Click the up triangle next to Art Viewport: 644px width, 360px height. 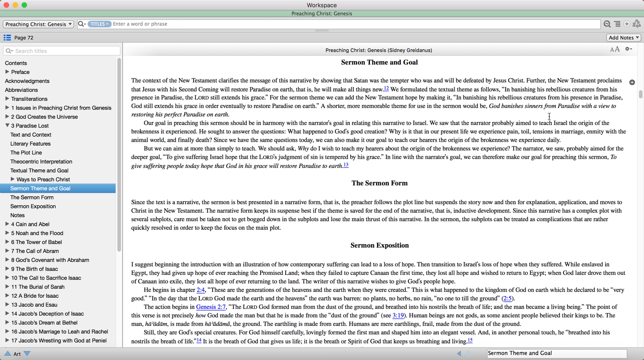8,354
